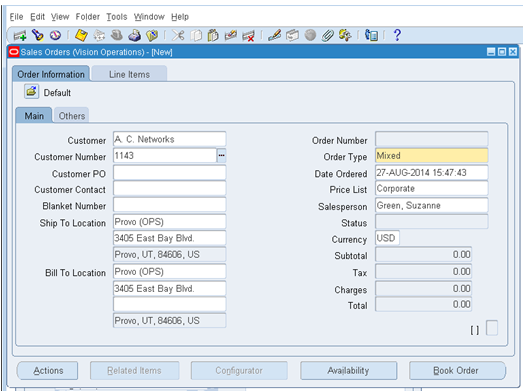Click the empty Customer Contact field
This screenshot has height=392, width=523.
point(169,189)
